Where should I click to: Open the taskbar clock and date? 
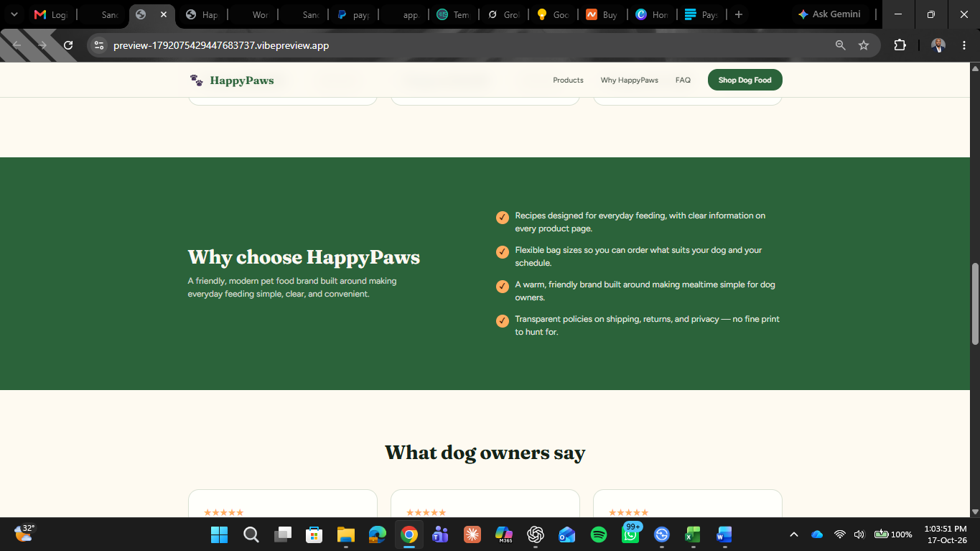click(x=946, y=534)
